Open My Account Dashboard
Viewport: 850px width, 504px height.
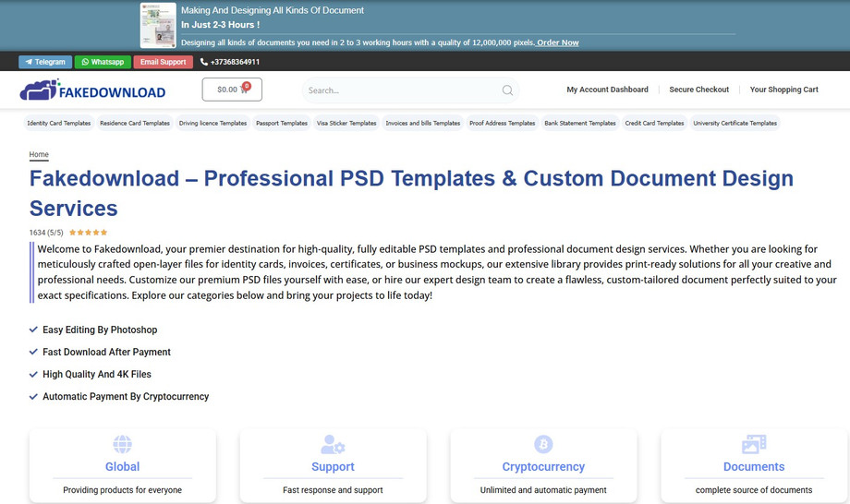(607, 90)
